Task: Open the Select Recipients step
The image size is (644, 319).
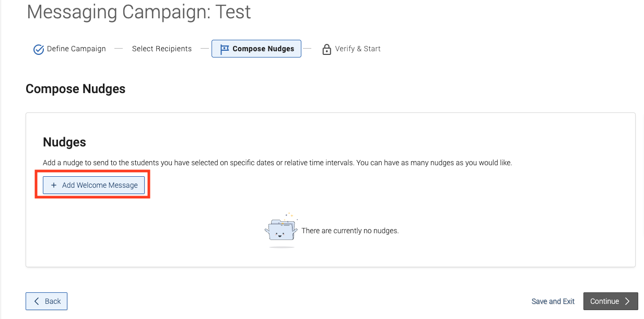Action: [x=162, y=49]
